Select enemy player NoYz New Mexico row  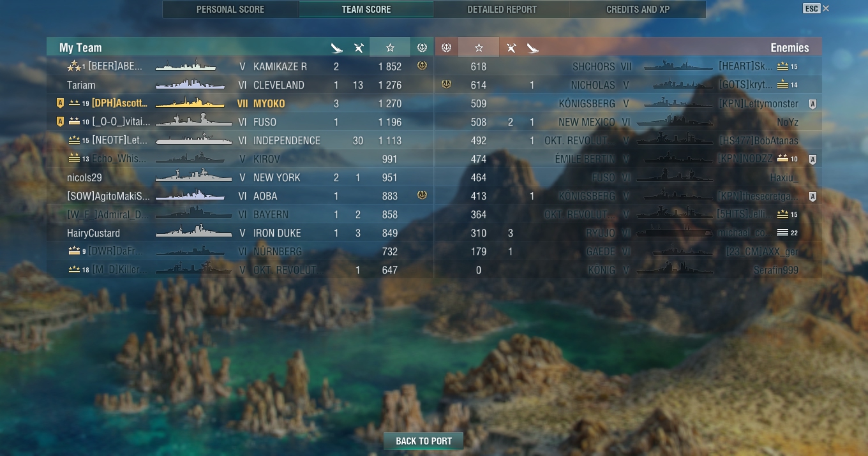click(x=628, y=122)
